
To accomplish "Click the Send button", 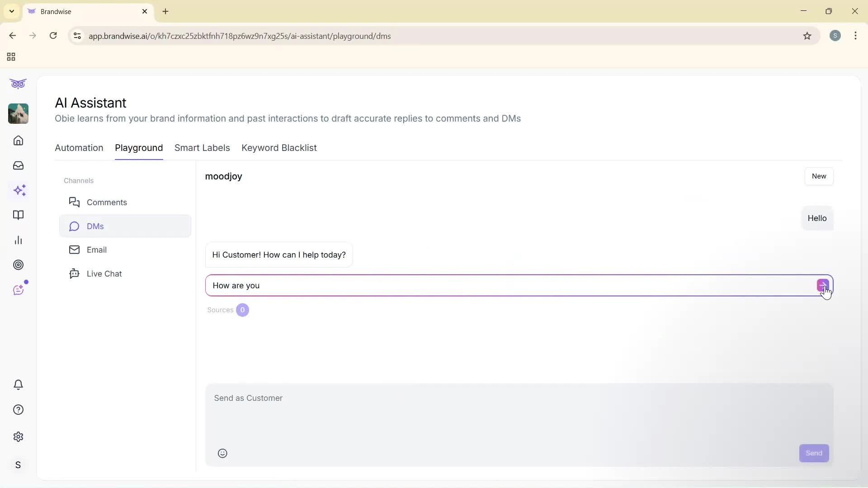I will (x=814, y=453).
